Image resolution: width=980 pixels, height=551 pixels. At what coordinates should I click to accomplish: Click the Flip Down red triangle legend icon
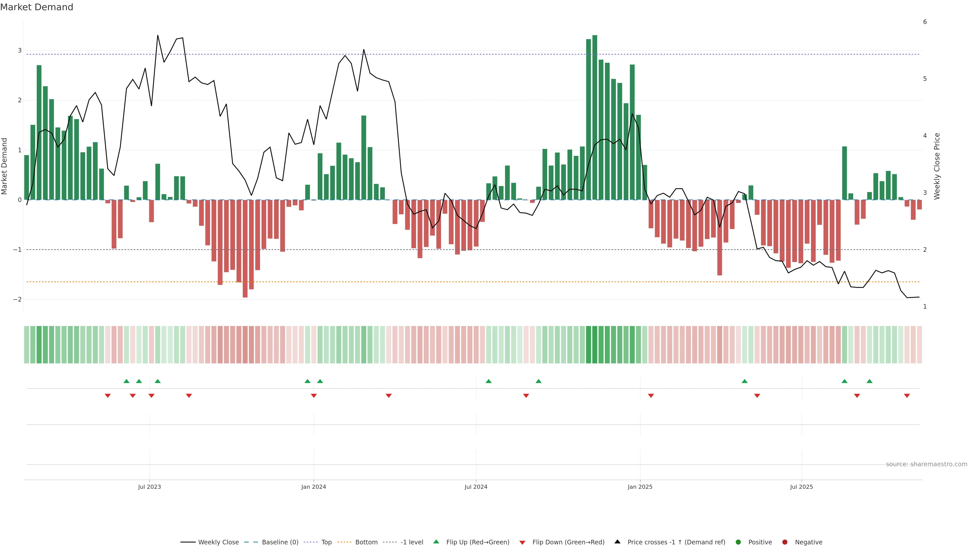[x=522, y=543]
